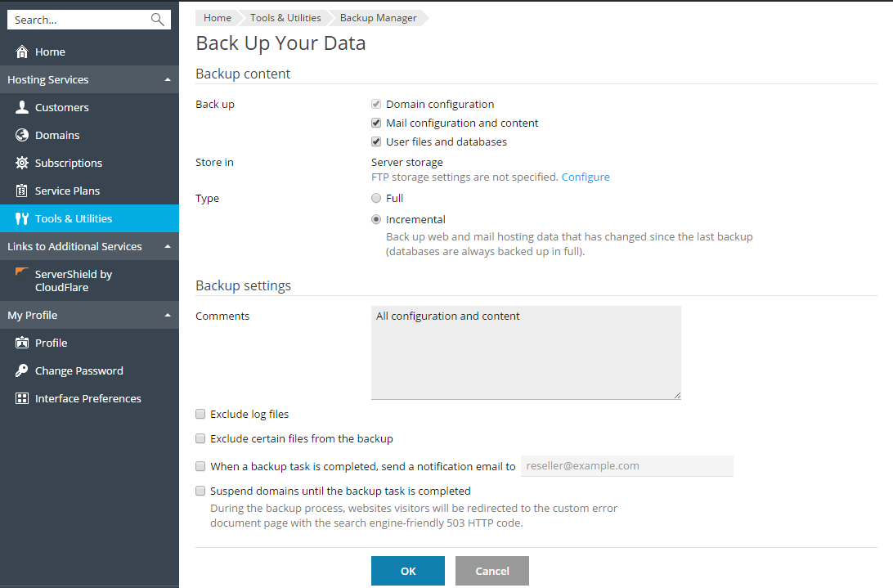Image resolution: width=893 pixels, height=588 pixels.
Task: Click the Change Password key icon
Action: click(22, 371)
